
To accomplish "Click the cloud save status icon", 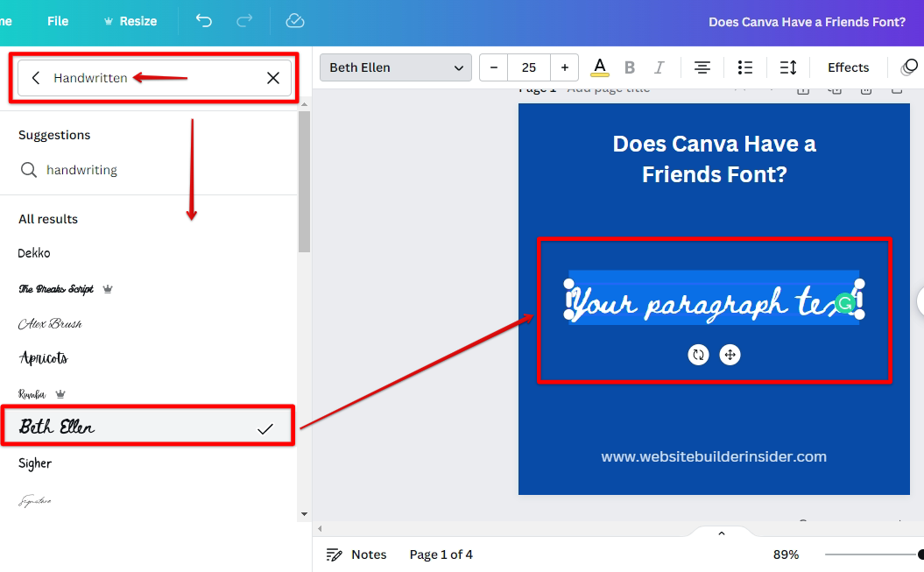I will (x=295, y=21).
